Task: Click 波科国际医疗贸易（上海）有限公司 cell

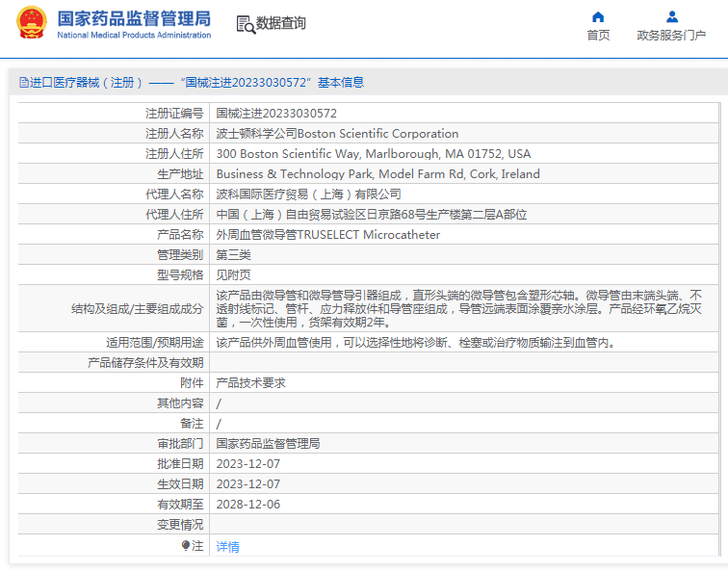Action: [308, 195]
